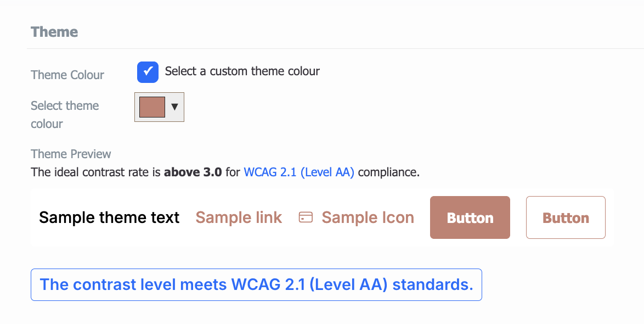This screenshot has width=644, height=324.
Task: Click the 'Theme Preview' label
Action: 71,154
